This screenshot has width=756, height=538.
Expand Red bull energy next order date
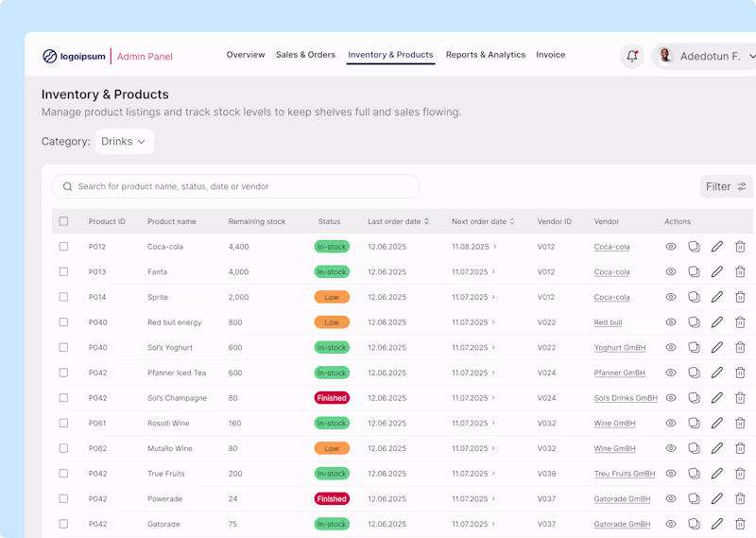click(x=493, y=321)
